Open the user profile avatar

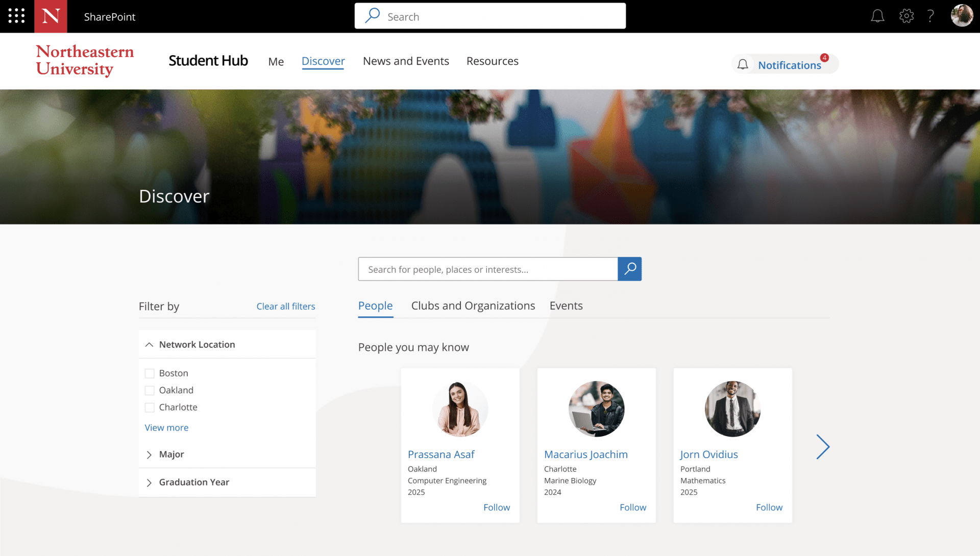(962, 15)
